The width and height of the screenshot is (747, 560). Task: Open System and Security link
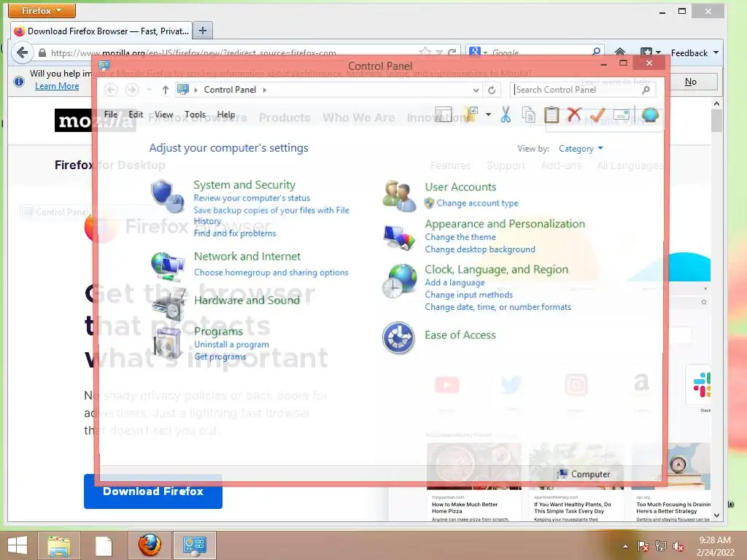tap(244, 184)
